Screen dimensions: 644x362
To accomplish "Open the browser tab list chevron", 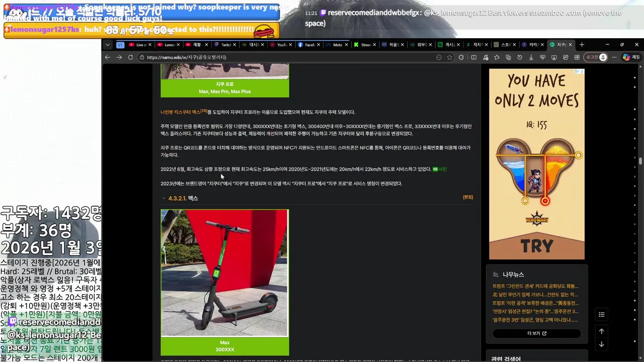I will 108,45.
